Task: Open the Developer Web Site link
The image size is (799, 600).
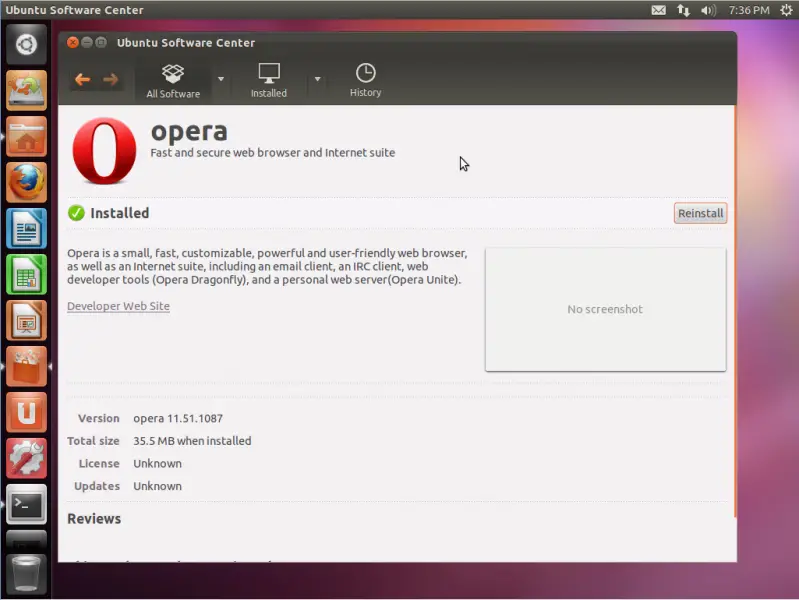Action: pos(118,306)
